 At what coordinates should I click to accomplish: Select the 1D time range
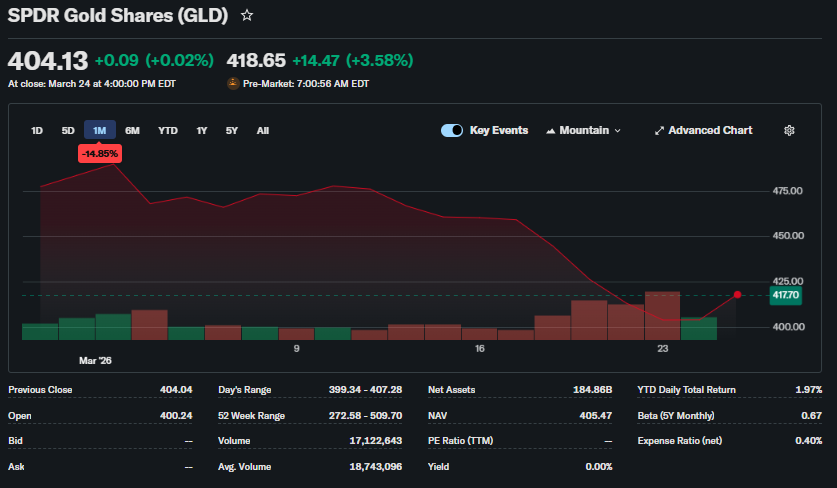37,131
